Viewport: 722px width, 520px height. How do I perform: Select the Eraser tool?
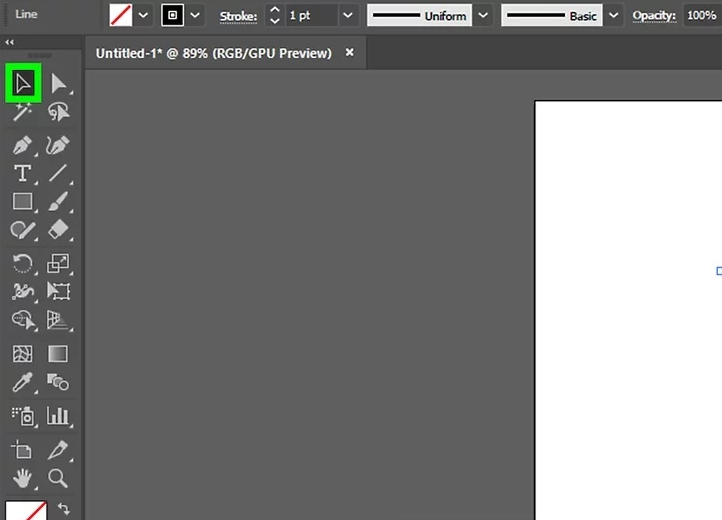(x=58, y=230)
